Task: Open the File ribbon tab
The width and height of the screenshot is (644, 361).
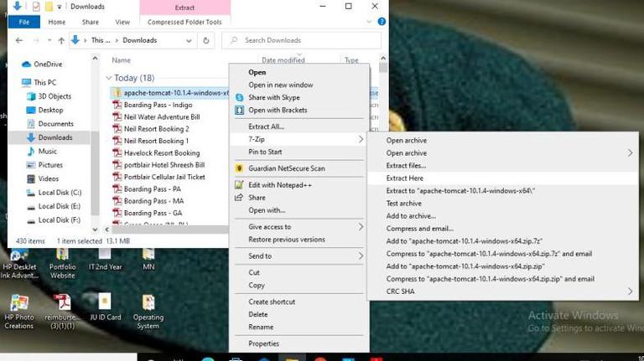Action: click(x=23, y=22)
